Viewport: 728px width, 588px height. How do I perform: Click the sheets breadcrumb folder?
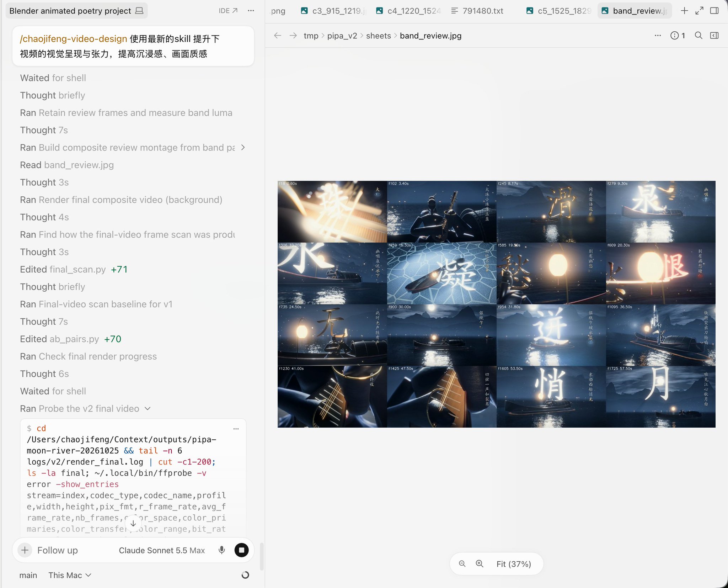click(378, 36)
